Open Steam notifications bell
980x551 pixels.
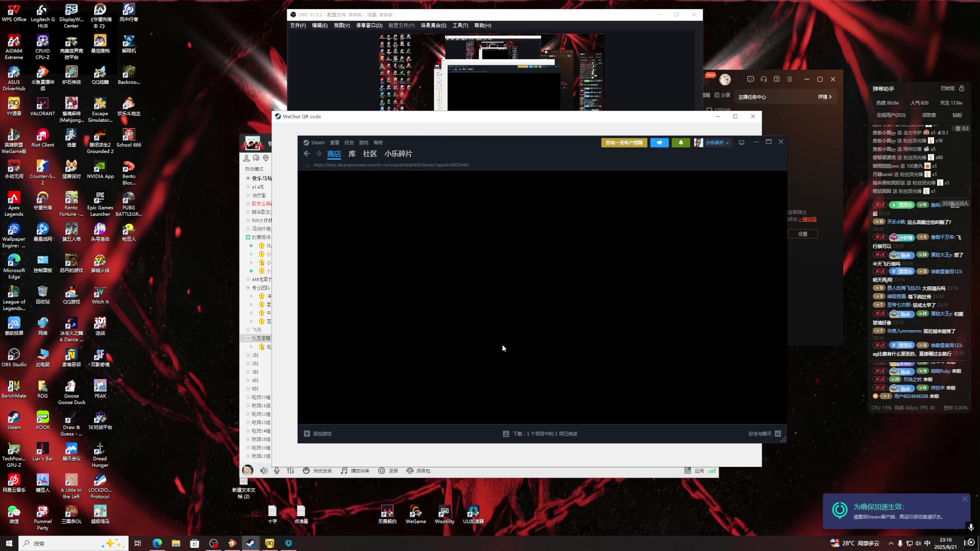681,143
